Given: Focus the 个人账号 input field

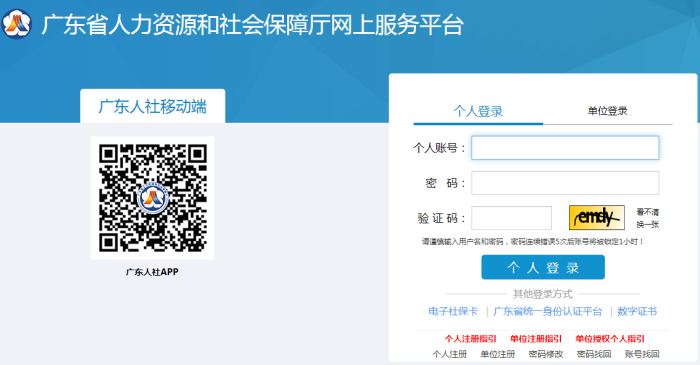Looking at the screenshot, I should pos(565,148).
